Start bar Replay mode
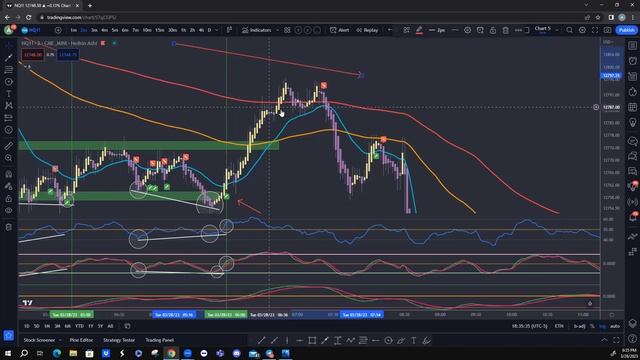 (x=367, y=30)
